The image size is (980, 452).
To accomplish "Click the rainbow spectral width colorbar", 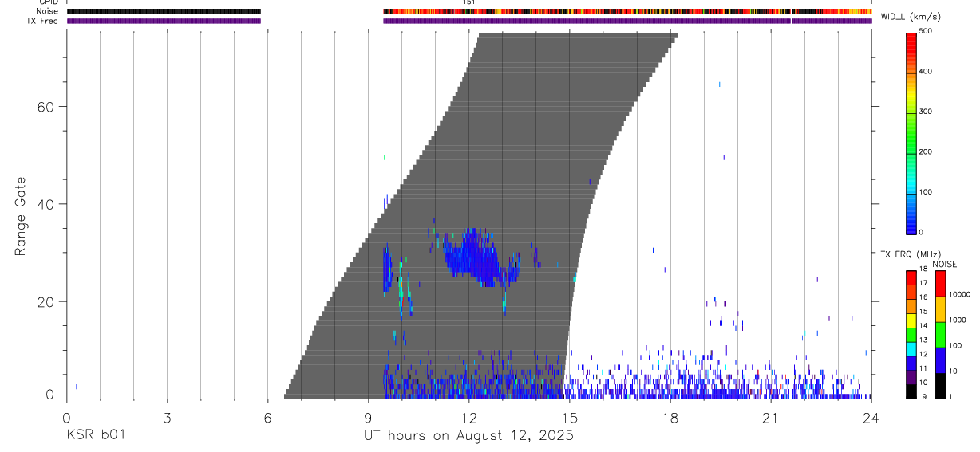I will 911,132.
